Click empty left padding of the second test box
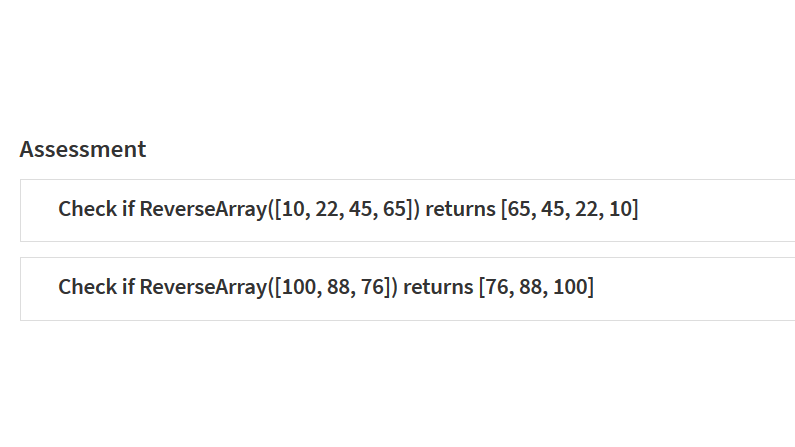Screen dimensions: 795x447 [x=39, y=289]
